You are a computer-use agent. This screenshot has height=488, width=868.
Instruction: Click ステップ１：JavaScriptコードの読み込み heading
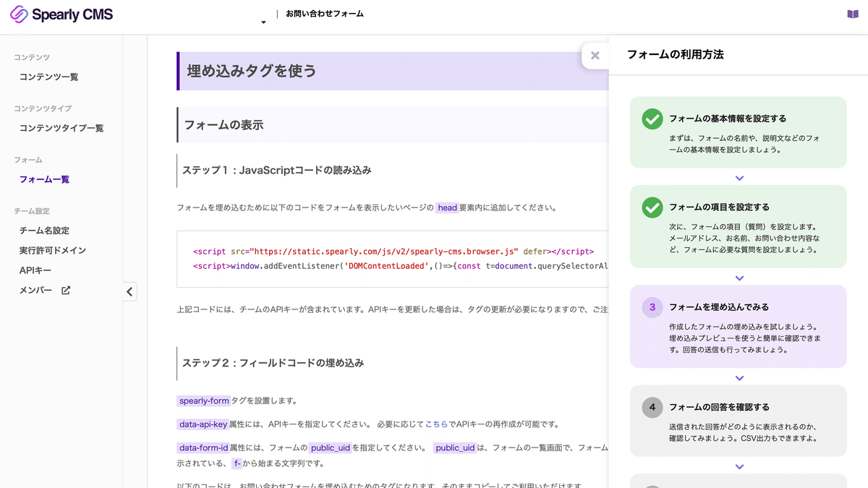[276, 171]
